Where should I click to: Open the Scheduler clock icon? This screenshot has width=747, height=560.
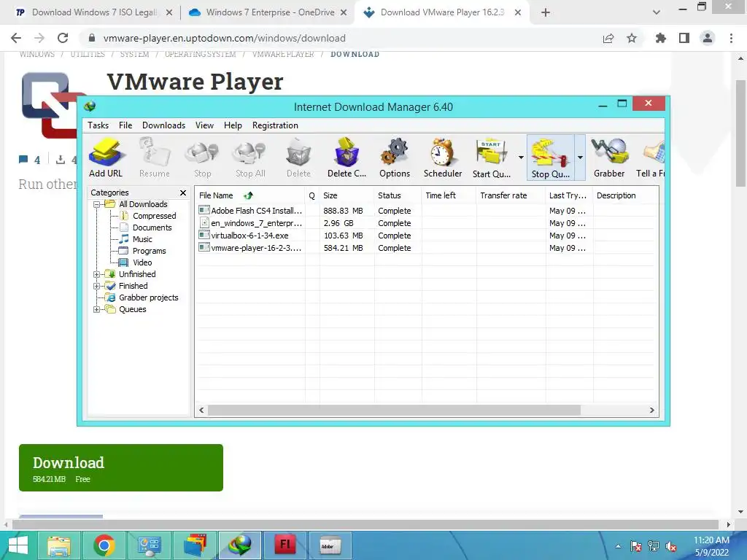[x=443, y=157]
